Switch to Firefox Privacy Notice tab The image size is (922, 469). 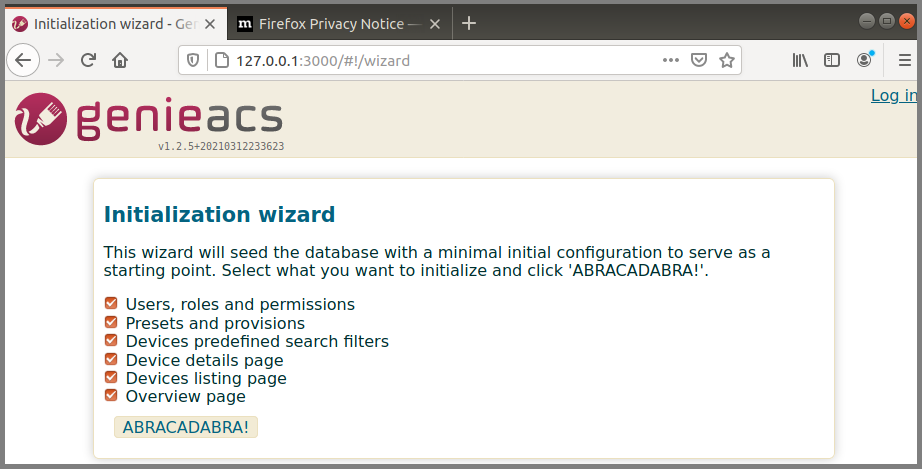pyautogui.click(x=330, y=24)
